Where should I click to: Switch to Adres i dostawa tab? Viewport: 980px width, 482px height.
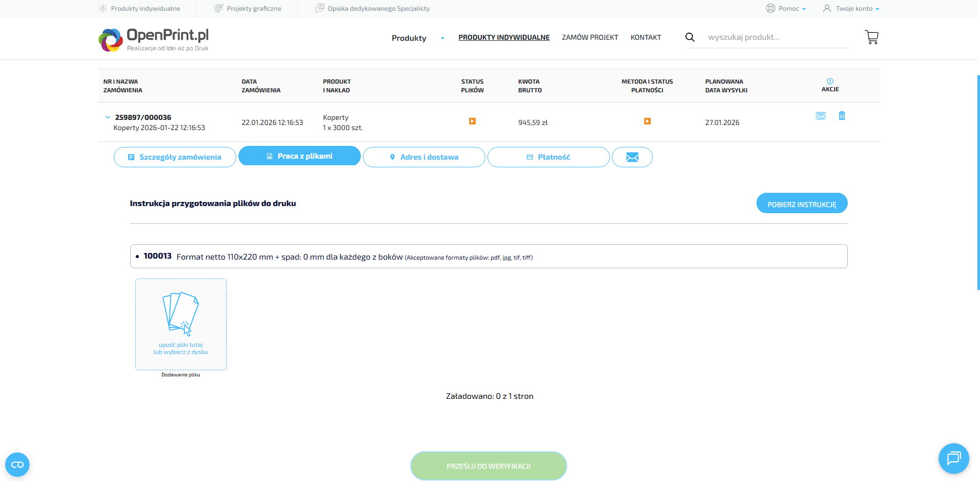point(424,157)
